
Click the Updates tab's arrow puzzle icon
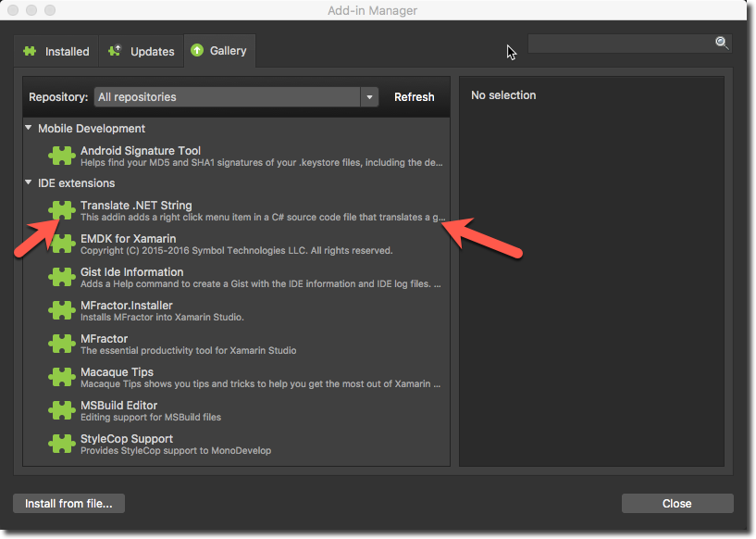pos(115,50)
